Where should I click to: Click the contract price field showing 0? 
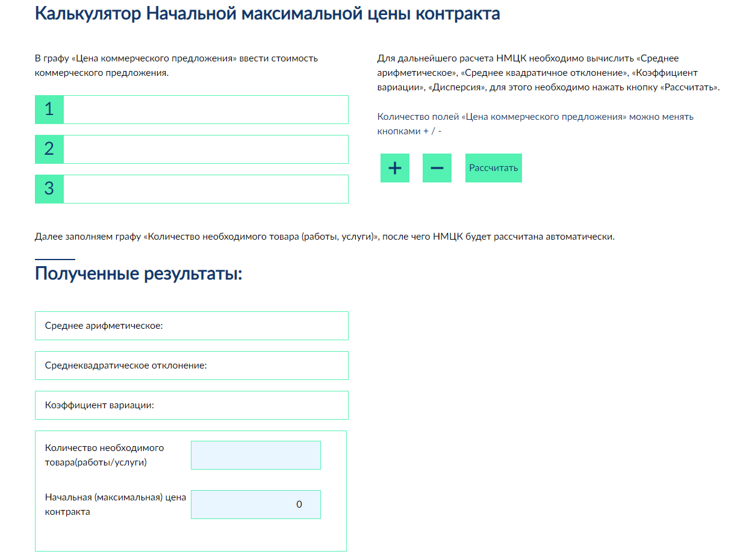[255, 505]
